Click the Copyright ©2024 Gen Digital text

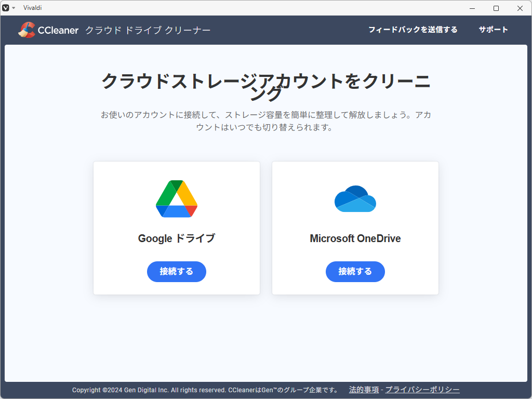[x=205, y=390]
